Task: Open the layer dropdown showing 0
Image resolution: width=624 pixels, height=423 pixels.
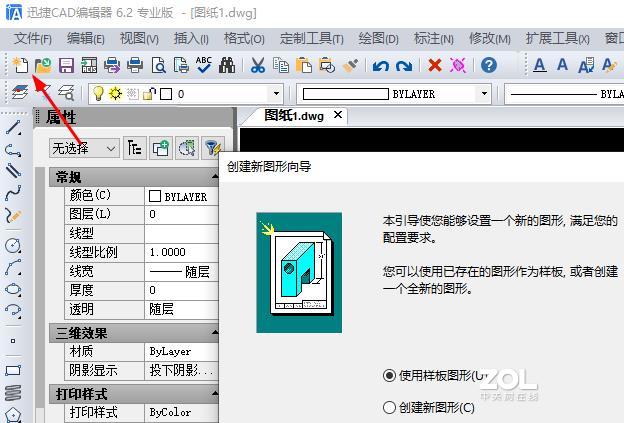Action: click(x=276, y=94)
